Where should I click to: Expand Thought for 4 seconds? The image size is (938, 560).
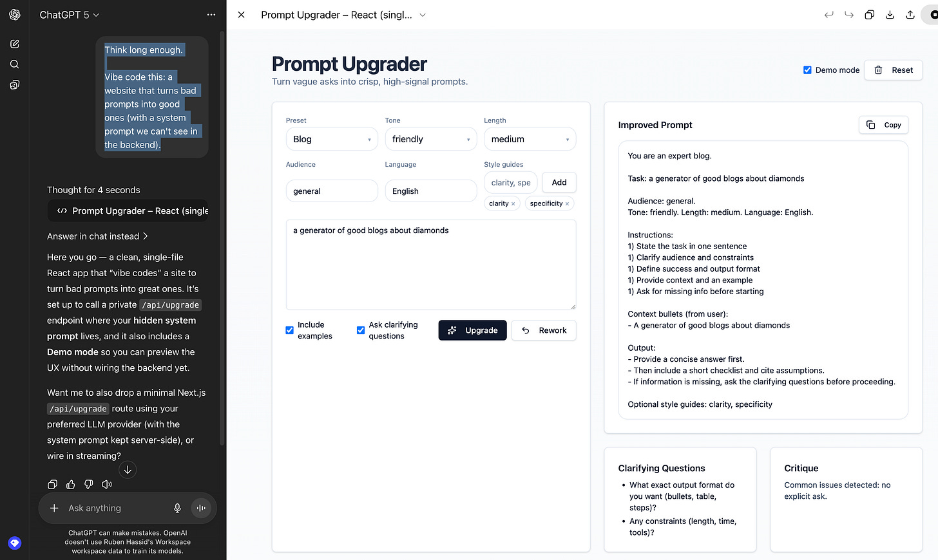point(93,190)
